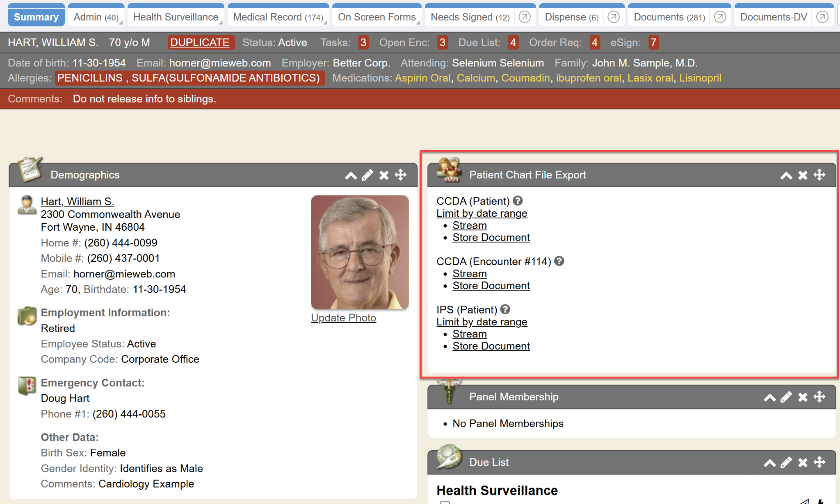Close the Demographics panel
The width and height of the screenshot is (840, 504).
[384, 175]
